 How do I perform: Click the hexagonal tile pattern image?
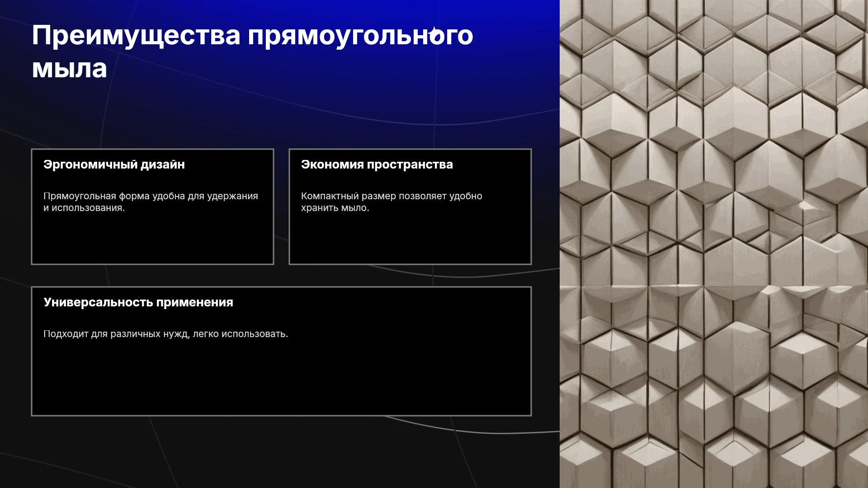pyautogui.click(x=714, y=244)
